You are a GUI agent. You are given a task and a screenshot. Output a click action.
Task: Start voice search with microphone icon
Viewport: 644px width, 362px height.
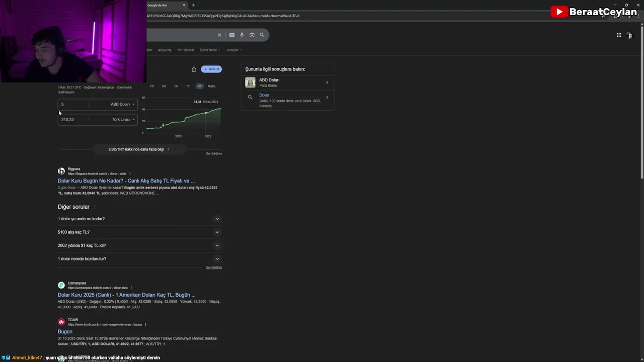(242, 35)
